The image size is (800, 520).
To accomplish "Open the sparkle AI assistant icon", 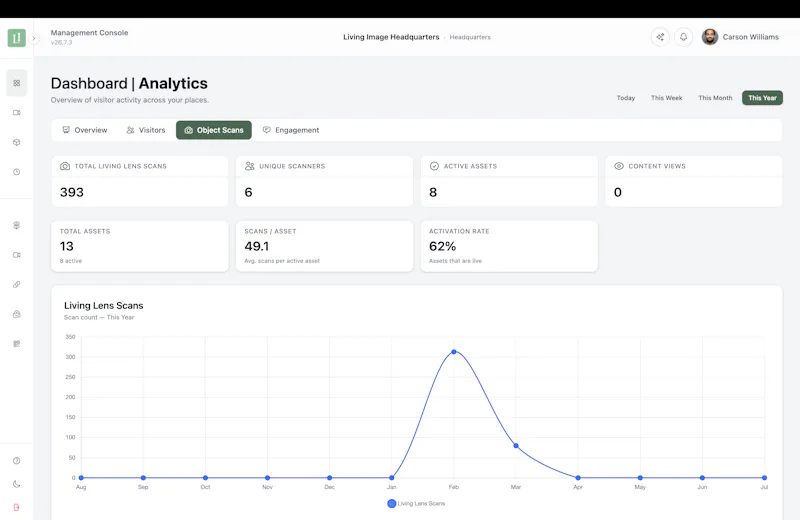I will click(660, 37).
